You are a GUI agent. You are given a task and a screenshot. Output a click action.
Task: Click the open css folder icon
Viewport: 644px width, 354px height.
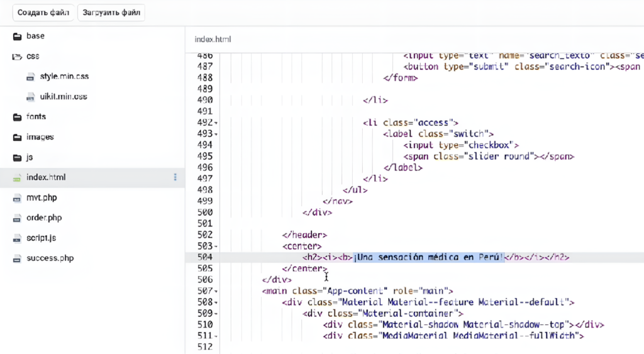pos(17,57)
